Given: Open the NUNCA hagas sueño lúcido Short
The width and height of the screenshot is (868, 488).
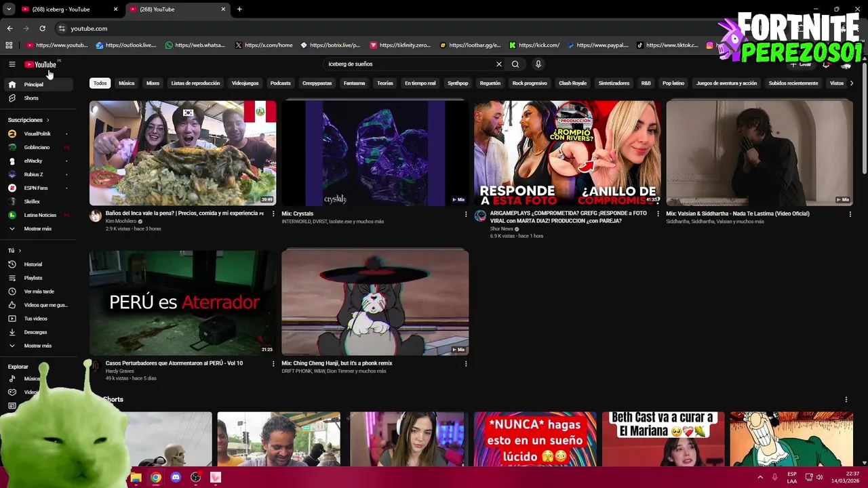Looking at the screenshot, I should (x=535, y=439).
